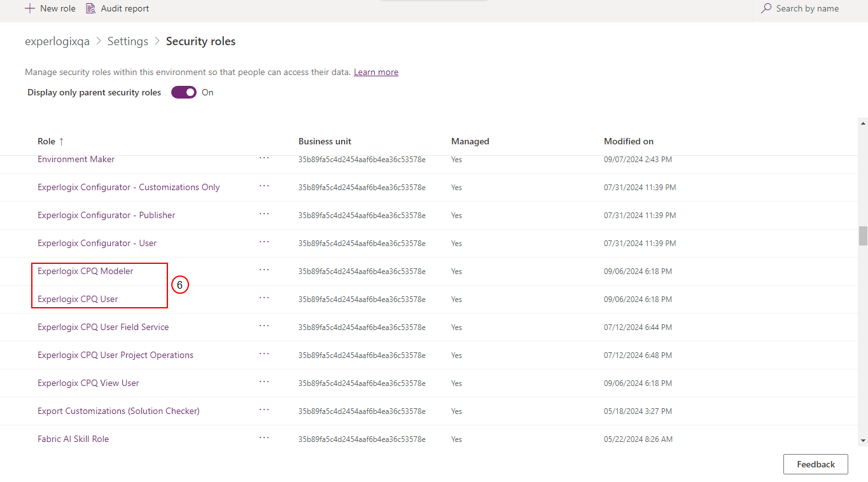Sort by the Role column header
This screenshot has width=868, height=482.
[51, 141]
